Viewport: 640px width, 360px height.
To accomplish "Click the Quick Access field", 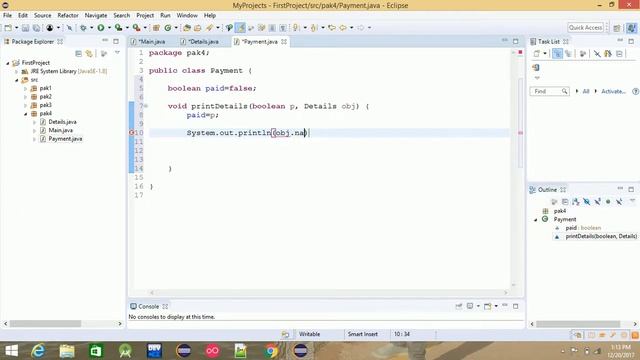I will [x=585, y=27].
